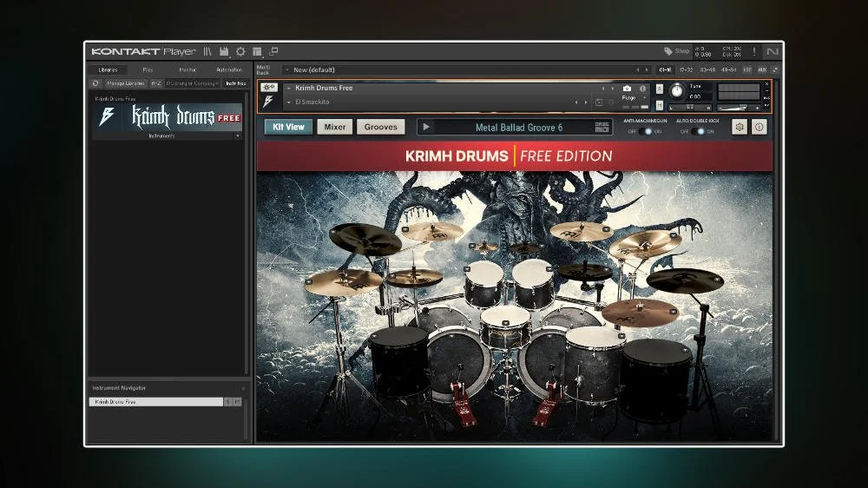The image size is (868, 488).
Task: Select rack page 33-48
Action: click(x=707, y=69)
